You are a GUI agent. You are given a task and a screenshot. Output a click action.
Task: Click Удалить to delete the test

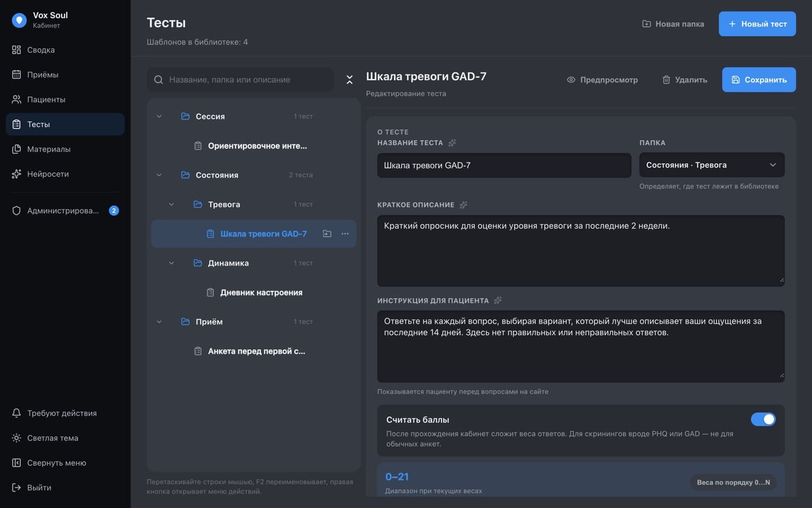pyautogui.click(x=685, y=80)
